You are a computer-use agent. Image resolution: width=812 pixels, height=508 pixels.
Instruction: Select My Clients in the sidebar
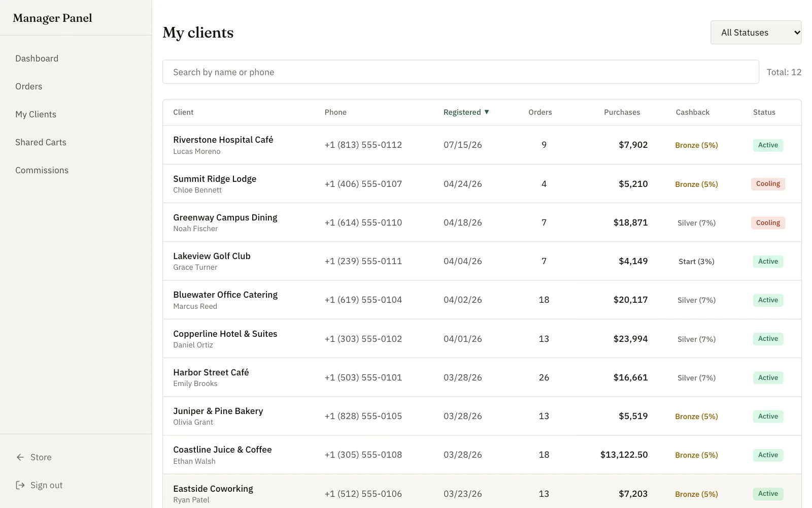tap(36, 114)
